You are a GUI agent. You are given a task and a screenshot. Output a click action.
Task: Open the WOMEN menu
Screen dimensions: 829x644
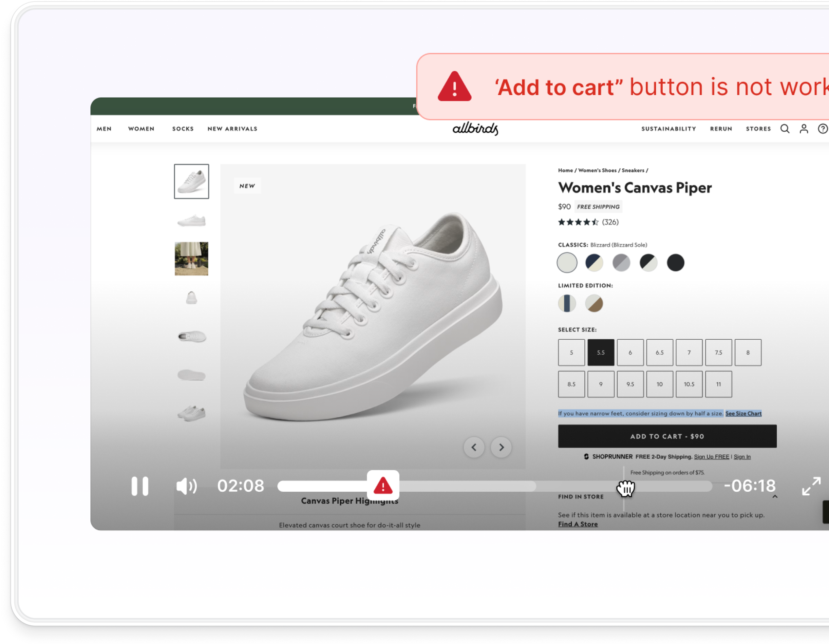point(141,129)
